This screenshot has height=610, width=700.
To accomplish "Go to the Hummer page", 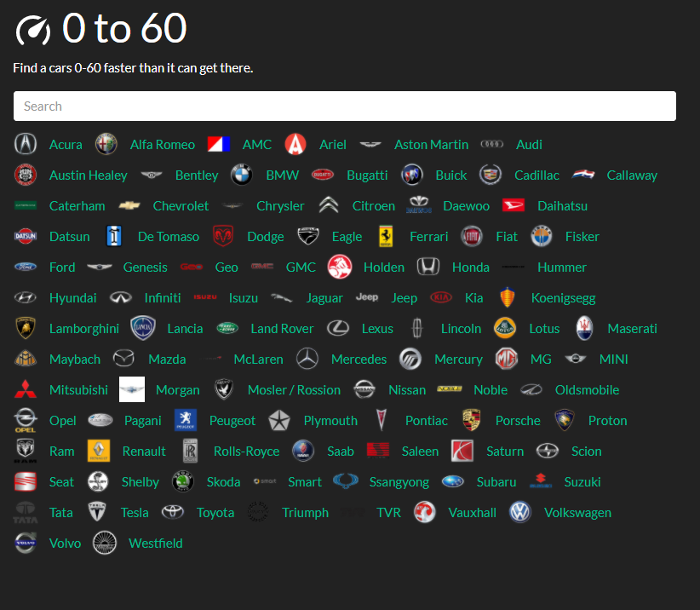I will 562,267.
